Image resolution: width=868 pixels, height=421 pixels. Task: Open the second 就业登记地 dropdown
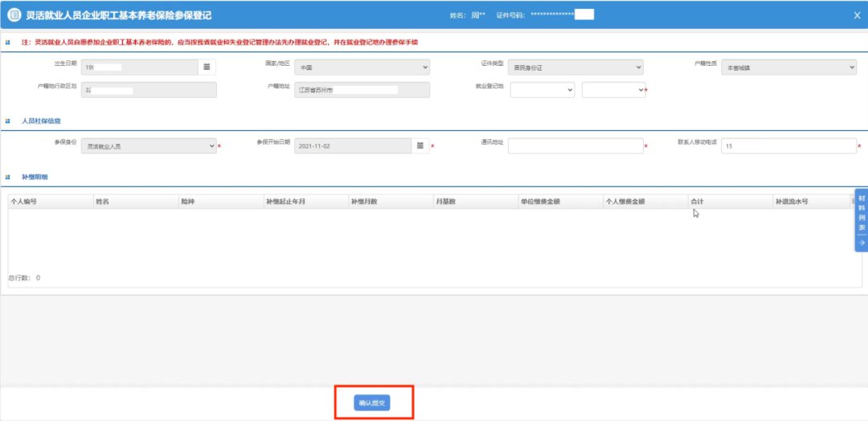pos(613,90)
